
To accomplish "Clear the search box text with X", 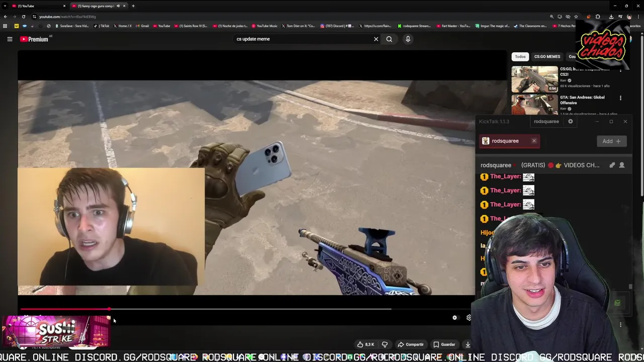I will (x=376, y=39).
